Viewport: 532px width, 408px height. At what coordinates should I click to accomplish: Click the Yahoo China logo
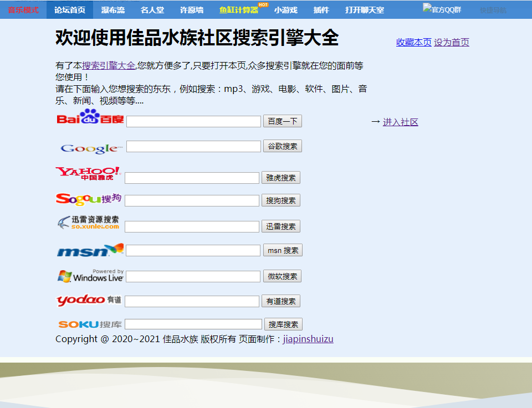(x=89, y=173)
